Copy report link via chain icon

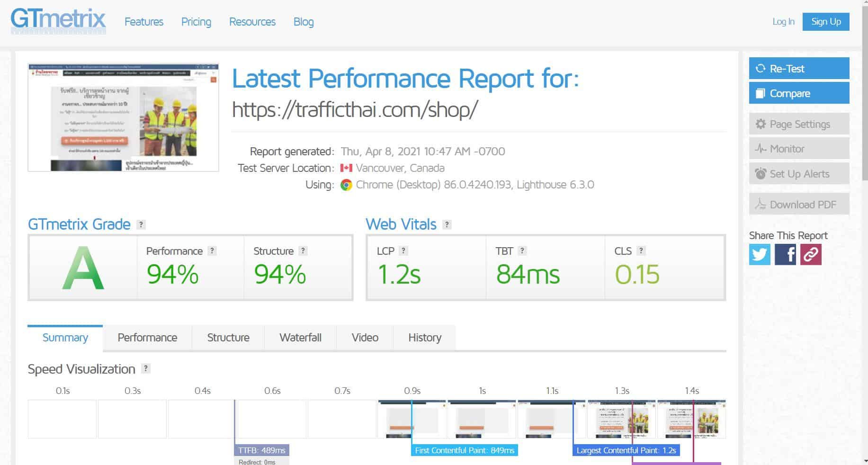point(811,254)
